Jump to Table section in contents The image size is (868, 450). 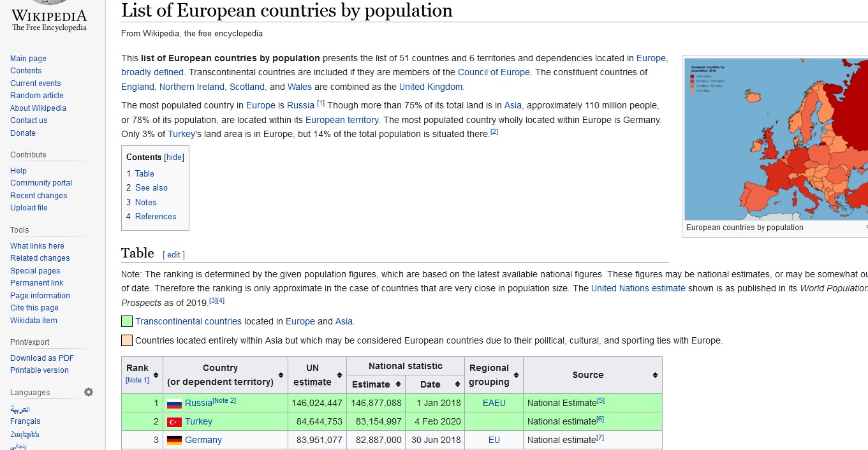pos(145,173)
